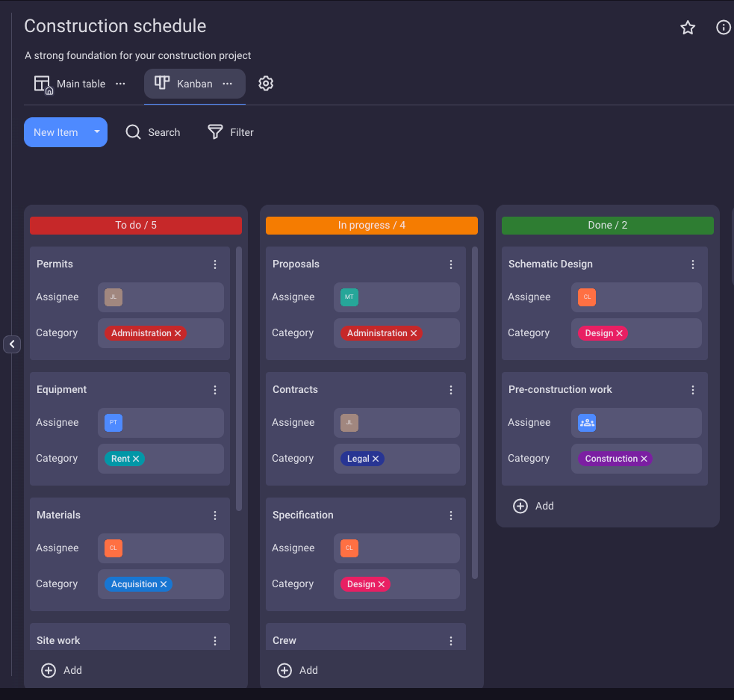Open Permits category field
734x700 pixels.
161,333
